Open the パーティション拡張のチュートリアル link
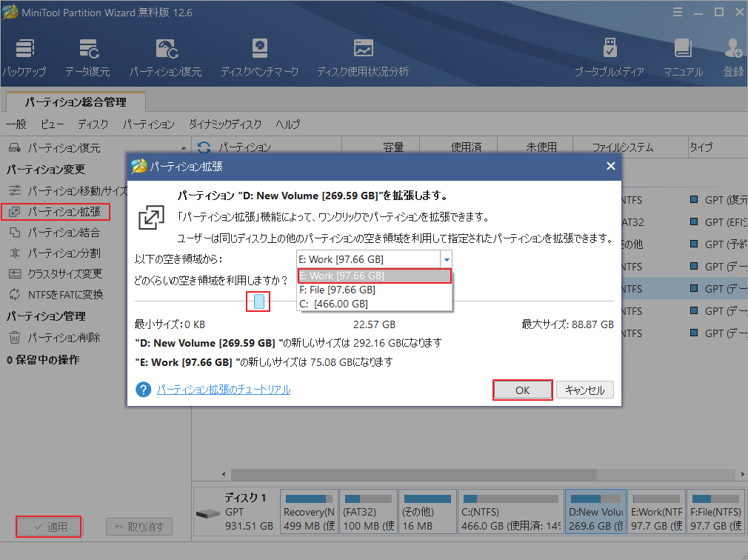The width and height of the screenshot is (748, 560). (224, 390)
